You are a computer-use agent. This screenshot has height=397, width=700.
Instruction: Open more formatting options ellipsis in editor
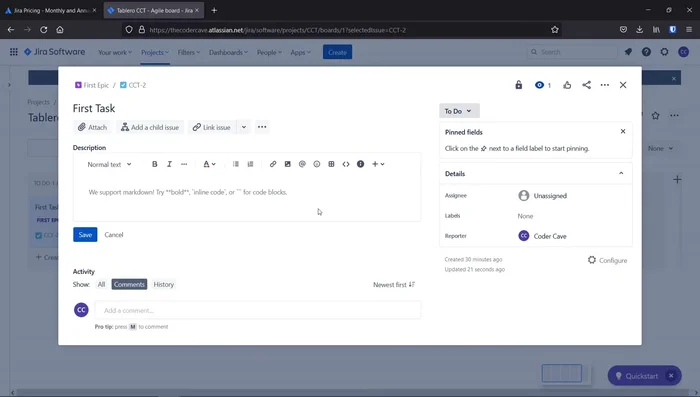point(184,164)
